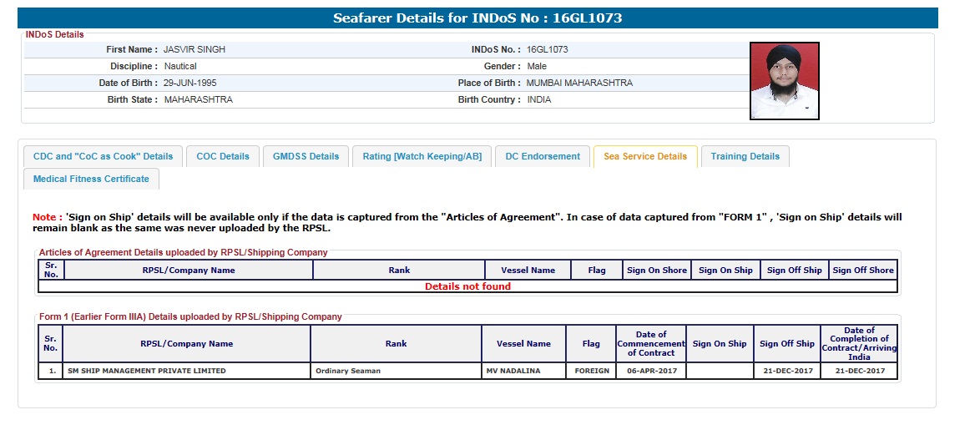Go to the DC Endorsement tab
The image size is (980, 425).
(x=543, y=156)
